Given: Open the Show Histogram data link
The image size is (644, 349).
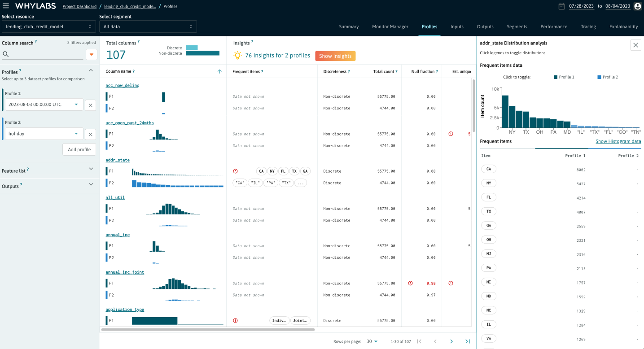Looking at the screenshot, I should pos(618,141).
